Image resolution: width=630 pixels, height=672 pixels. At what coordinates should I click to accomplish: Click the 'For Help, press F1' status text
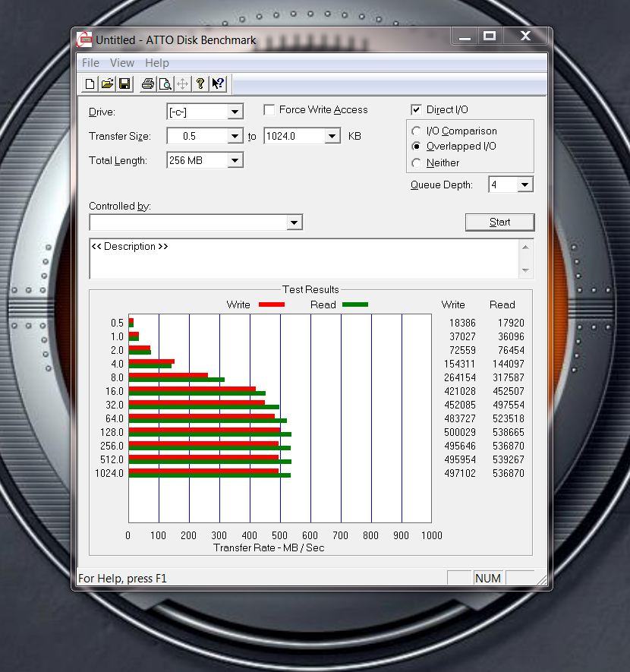(122, 579)
